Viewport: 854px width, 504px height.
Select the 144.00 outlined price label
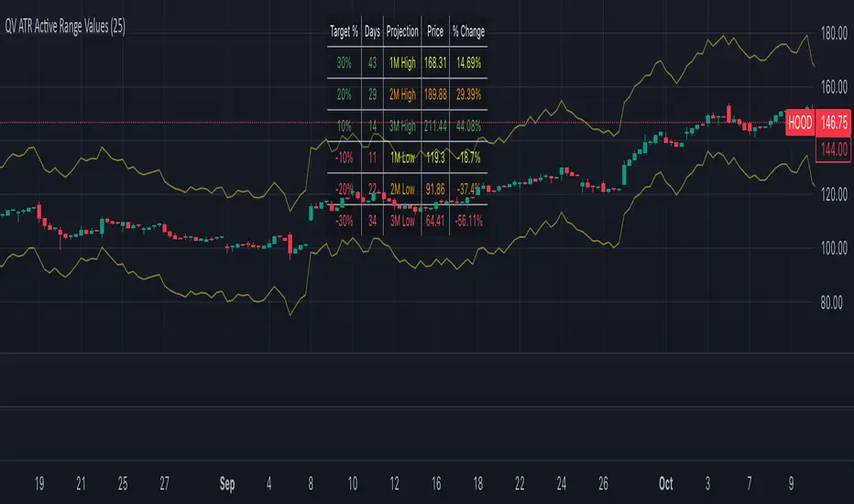tap(833, 149)
